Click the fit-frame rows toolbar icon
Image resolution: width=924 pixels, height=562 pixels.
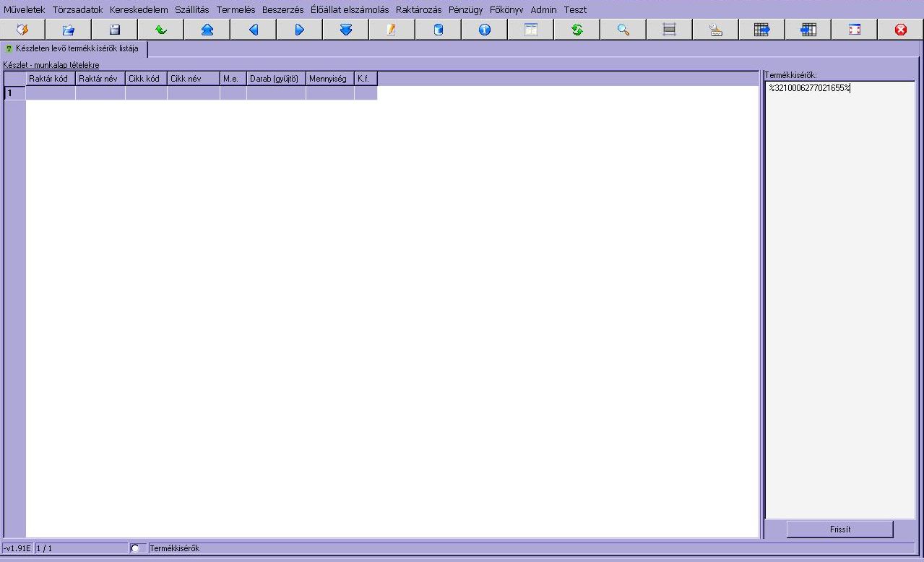(670, 30)
